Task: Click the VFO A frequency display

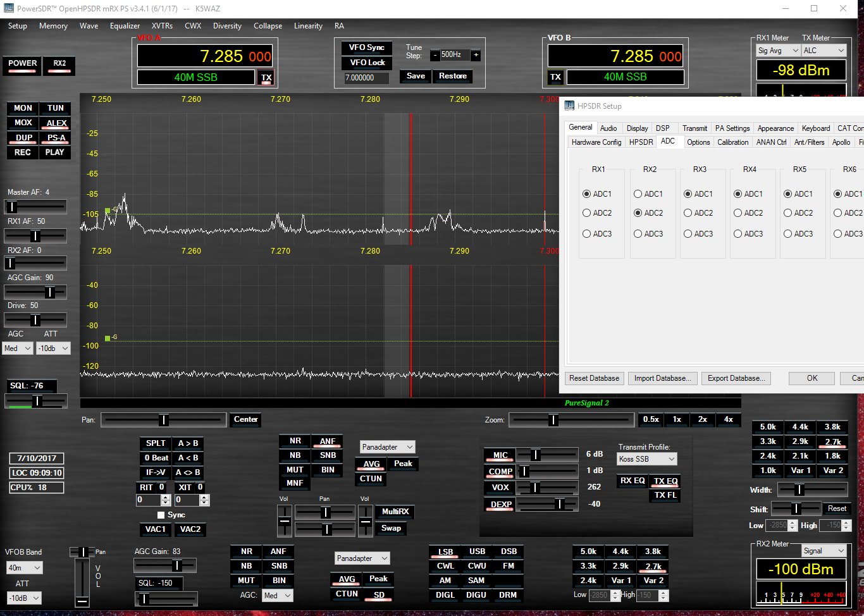Action: pyautogui.click(x=205, y=56)
